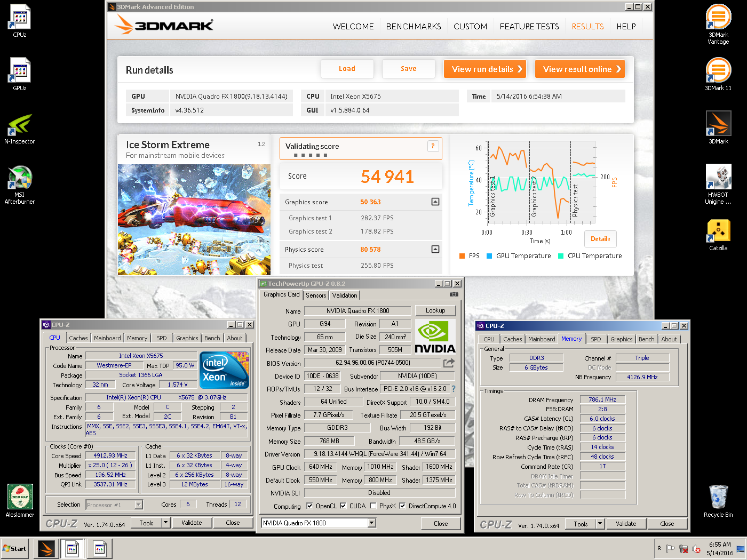This screenshot has height=560, width=747.
Task: Open the CPUz desktop shortcut
Action: pos(20,20)
